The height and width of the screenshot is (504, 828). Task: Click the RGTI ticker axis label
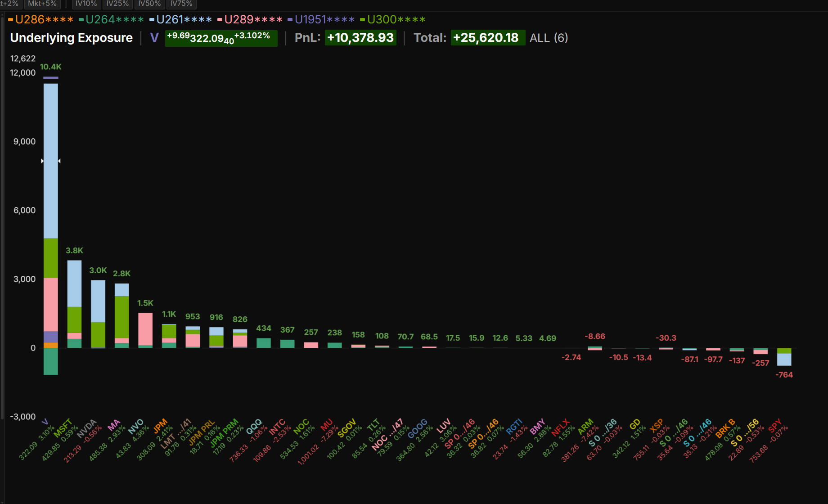point(514,427)
